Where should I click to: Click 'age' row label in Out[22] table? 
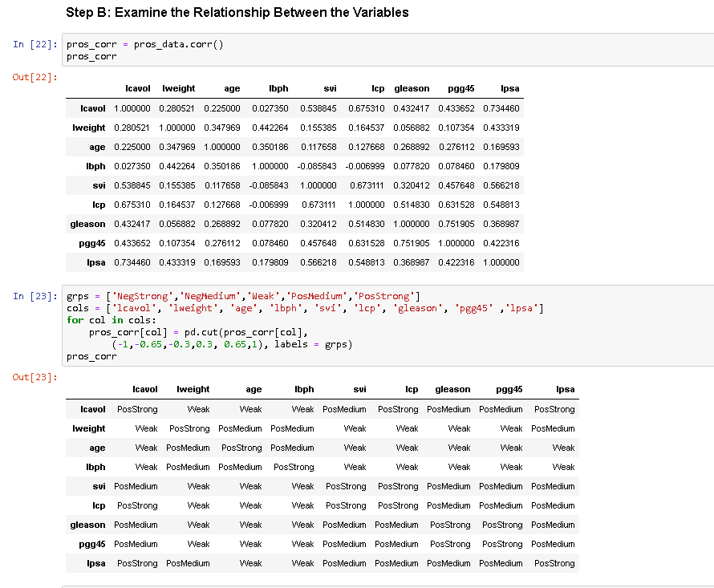coord(97,147)
